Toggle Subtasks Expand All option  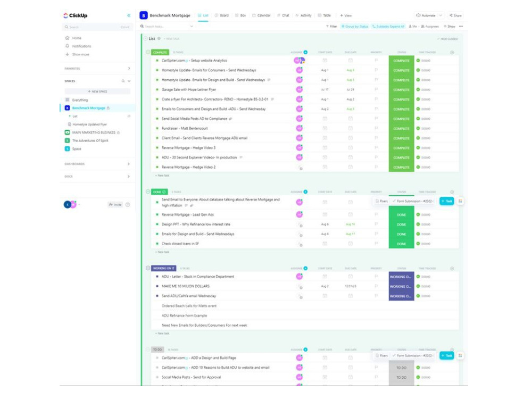(x=388, y=26)
